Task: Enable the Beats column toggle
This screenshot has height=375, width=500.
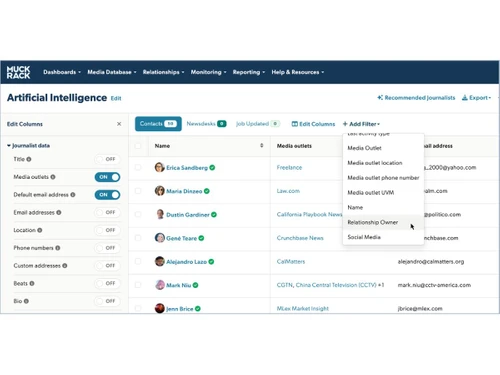Action: (x=107, y=283)
